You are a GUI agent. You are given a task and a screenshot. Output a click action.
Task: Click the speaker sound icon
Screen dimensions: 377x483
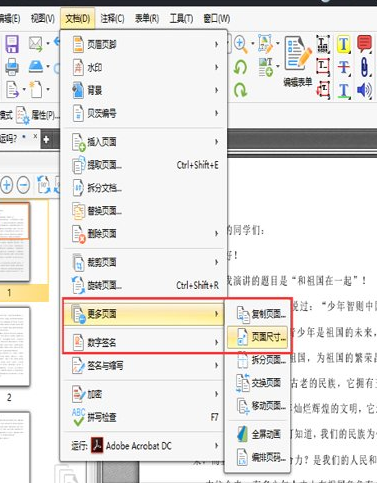point(364,90)
